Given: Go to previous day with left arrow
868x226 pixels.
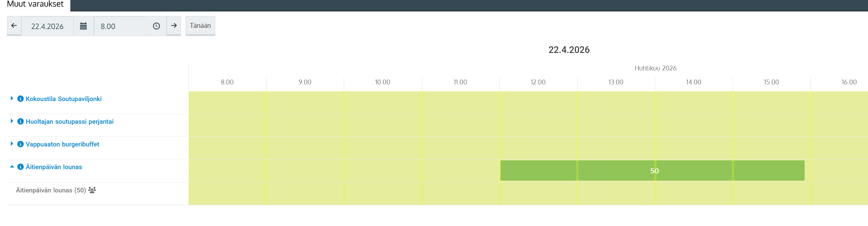Looking at the screenshot, I should click(14, 26).
